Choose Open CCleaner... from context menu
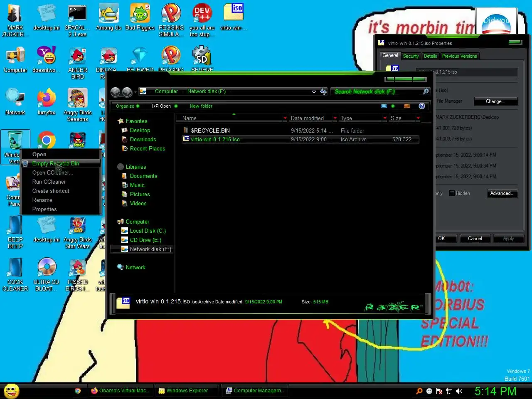 61,172
